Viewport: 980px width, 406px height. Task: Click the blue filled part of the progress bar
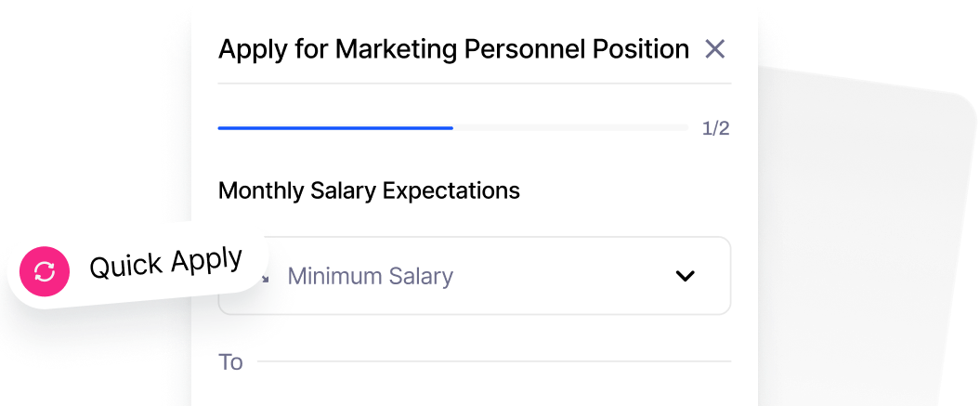coord(334,127)
